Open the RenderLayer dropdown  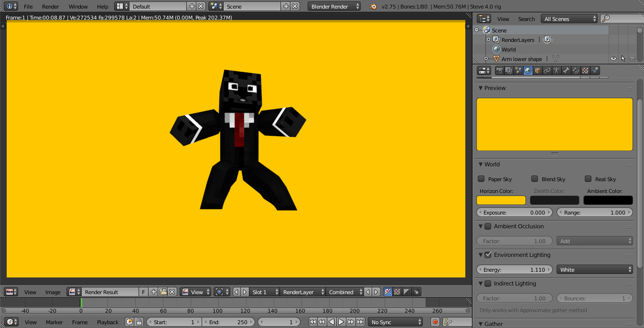[303, 292]
